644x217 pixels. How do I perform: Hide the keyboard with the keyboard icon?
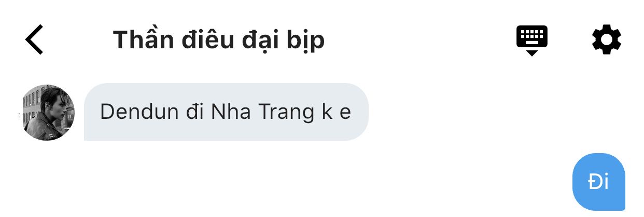click(x=532, y=40)
